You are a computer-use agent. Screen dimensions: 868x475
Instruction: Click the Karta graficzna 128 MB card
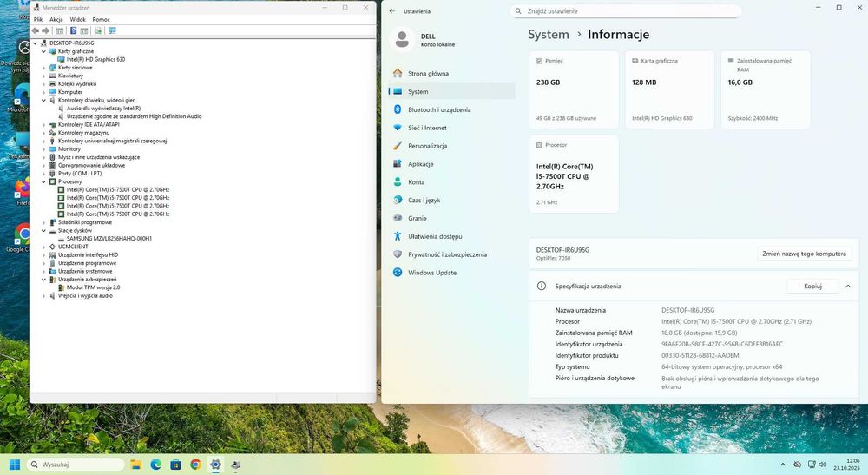(669, 89)
